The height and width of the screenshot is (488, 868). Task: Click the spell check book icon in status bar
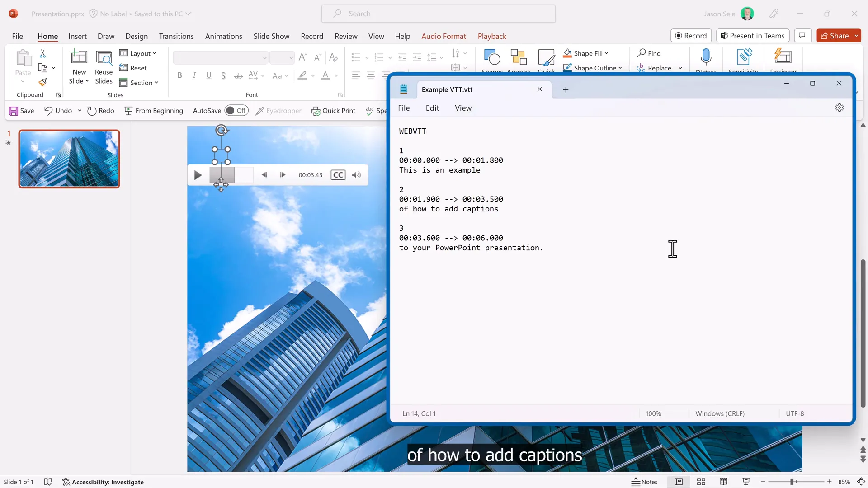[48, 482]
